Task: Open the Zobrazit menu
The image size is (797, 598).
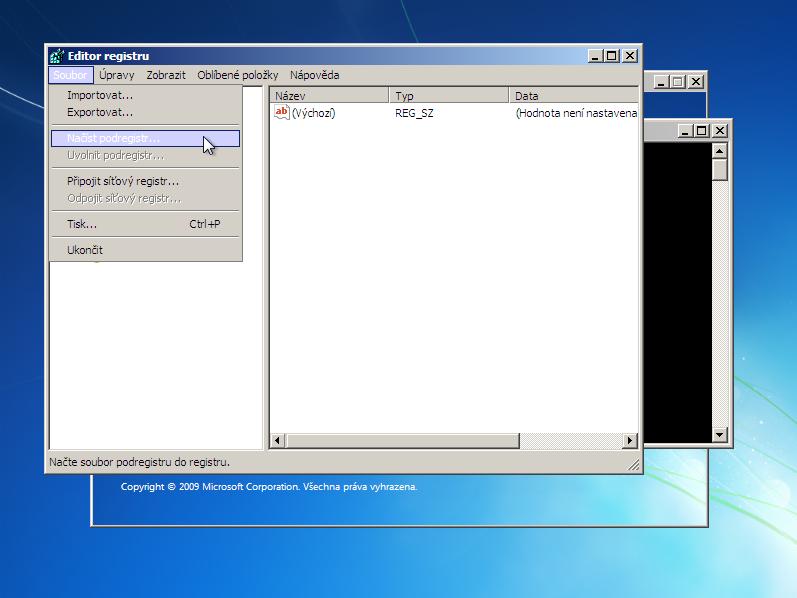Action: click(166, 75)
